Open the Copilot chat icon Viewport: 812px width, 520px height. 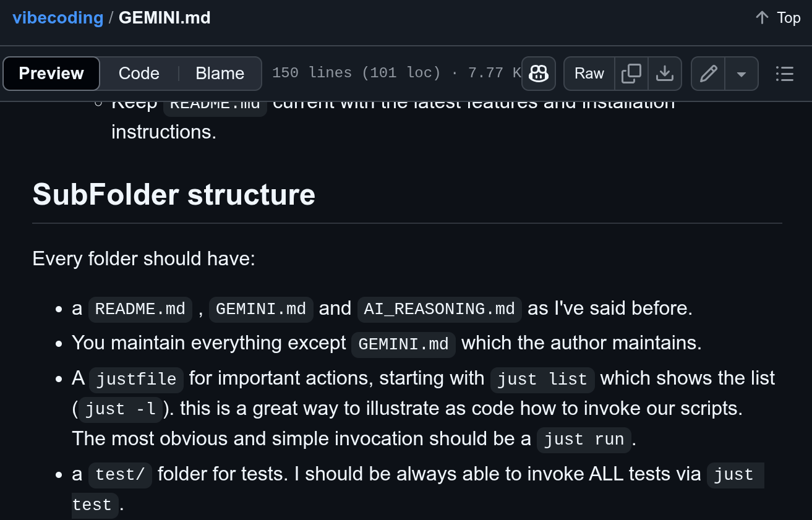click(539, 74)
